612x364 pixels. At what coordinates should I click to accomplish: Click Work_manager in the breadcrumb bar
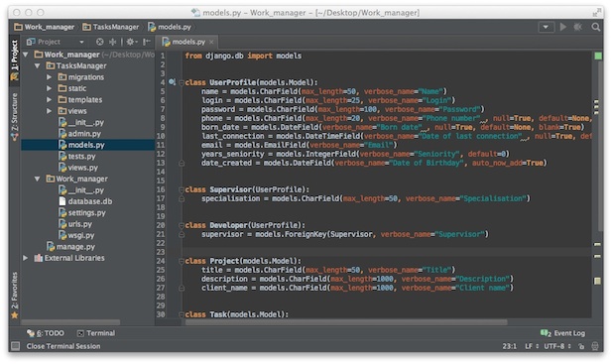[44, 27]
